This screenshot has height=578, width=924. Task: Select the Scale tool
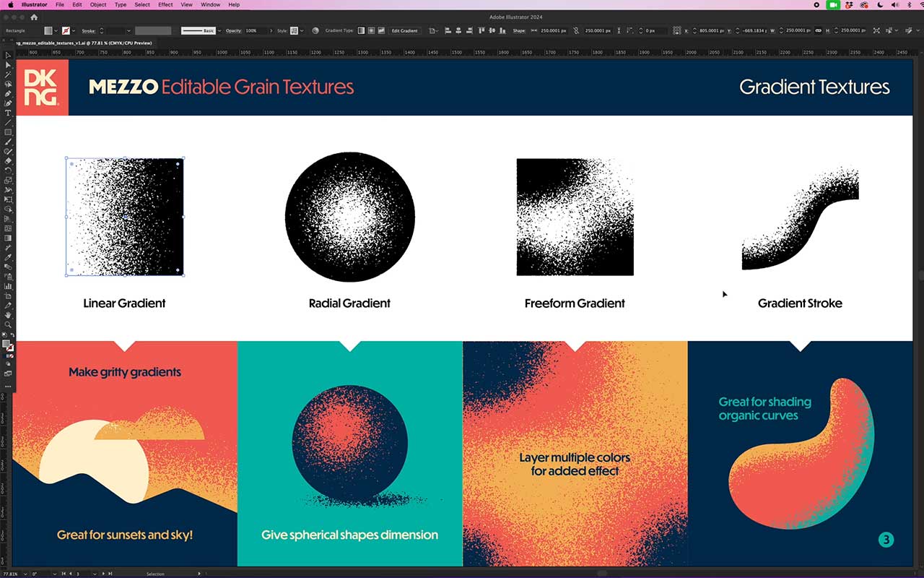(9, 181)
